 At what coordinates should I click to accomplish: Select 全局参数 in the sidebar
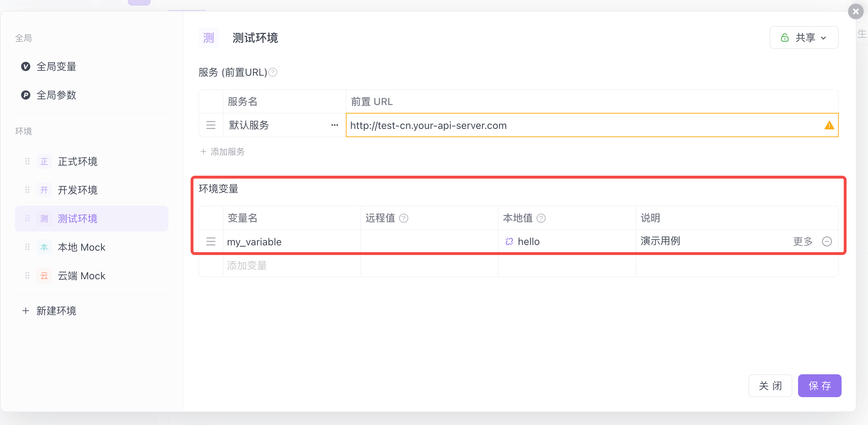click(56, 95)
